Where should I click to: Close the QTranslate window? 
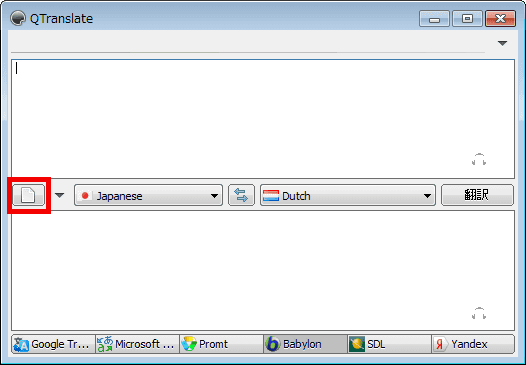coord(500,18)
